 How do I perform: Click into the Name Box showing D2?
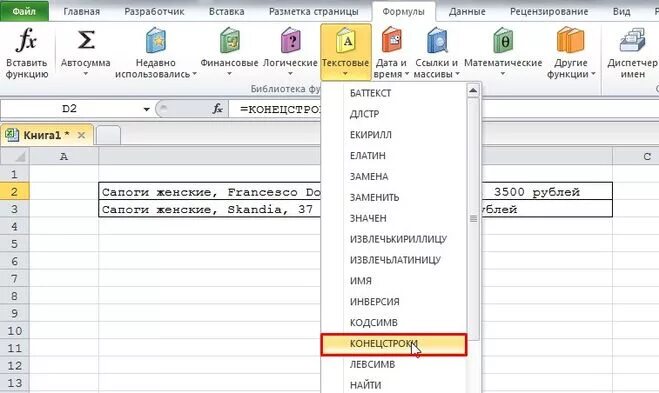coord(71,109)
